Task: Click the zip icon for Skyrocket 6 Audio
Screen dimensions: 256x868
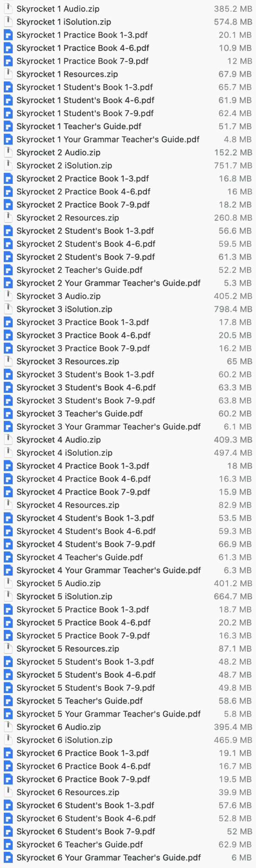Action: pyautogui.click(x=8, y=727)
